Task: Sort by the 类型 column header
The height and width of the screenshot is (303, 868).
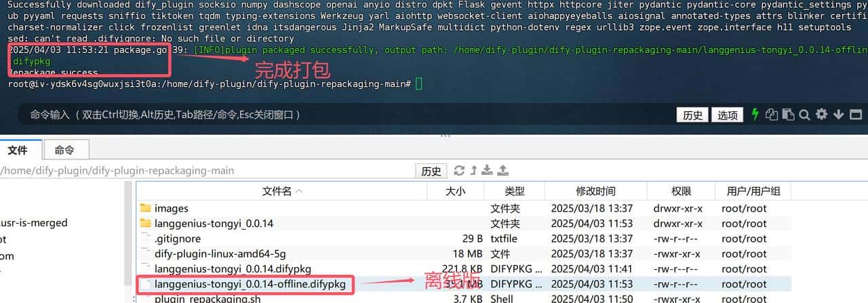Action: click(515, 191)
